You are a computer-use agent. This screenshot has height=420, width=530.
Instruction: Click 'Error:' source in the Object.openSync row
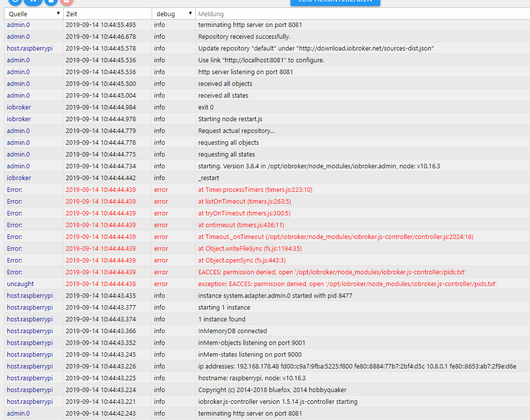15,261
